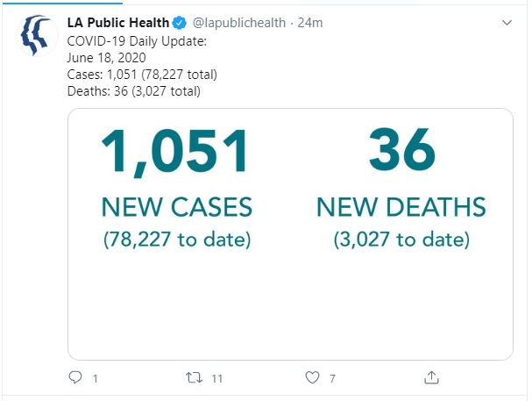The height and width of the screenshot is (401, 532).
Task: Open the share tweet icon
Action: click(431, 377)
